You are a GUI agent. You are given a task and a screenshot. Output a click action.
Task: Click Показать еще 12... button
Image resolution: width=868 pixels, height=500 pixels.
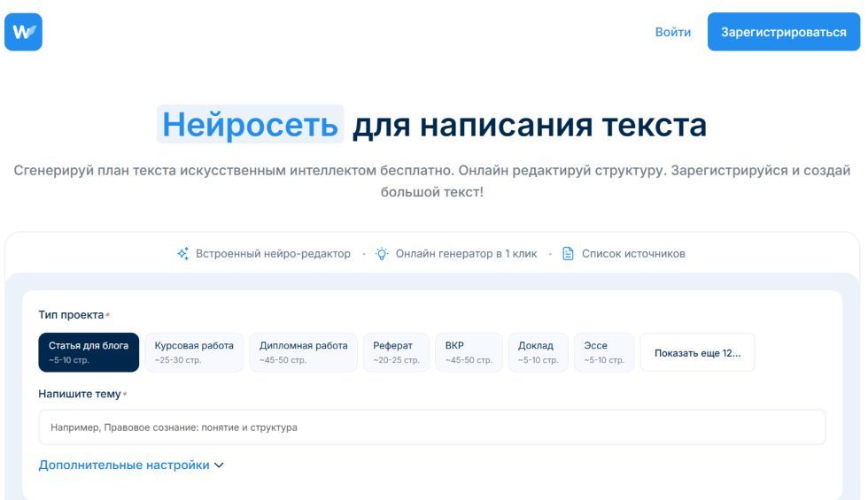click(698, 352)
